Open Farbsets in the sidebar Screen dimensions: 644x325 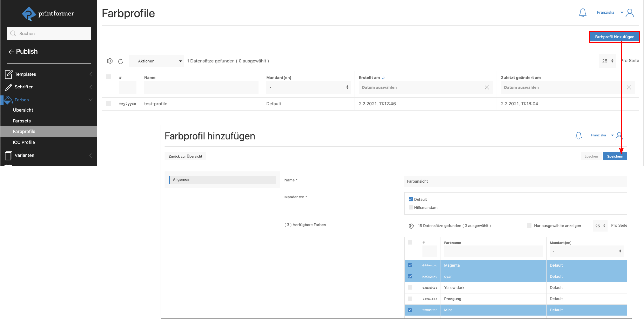22,121
